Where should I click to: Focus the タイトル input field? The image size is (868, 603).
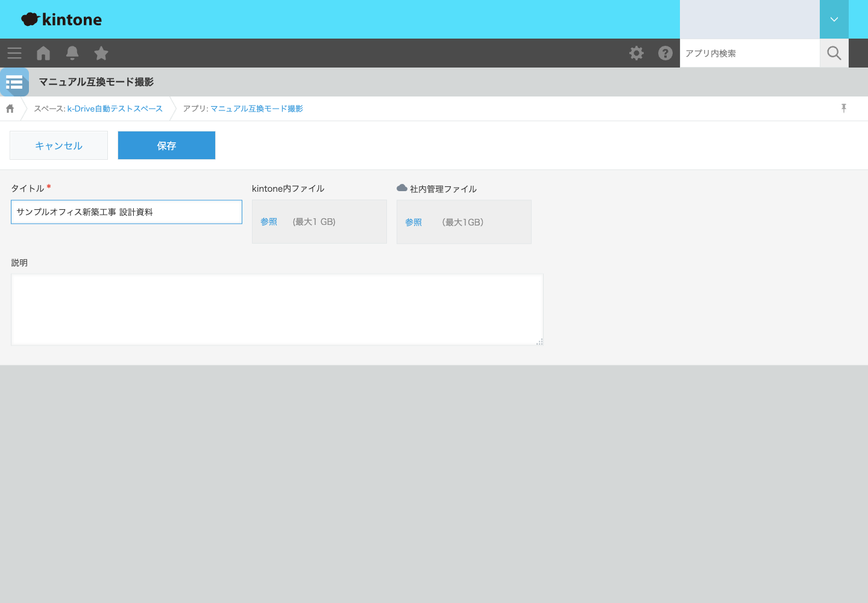[127, 212]
